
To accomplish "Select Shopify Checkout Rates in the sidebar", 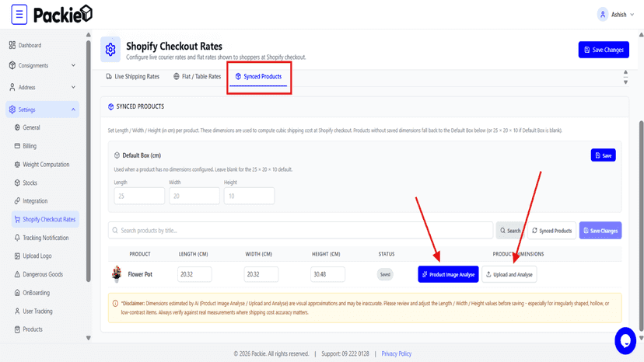I will (x=45, y=219).
